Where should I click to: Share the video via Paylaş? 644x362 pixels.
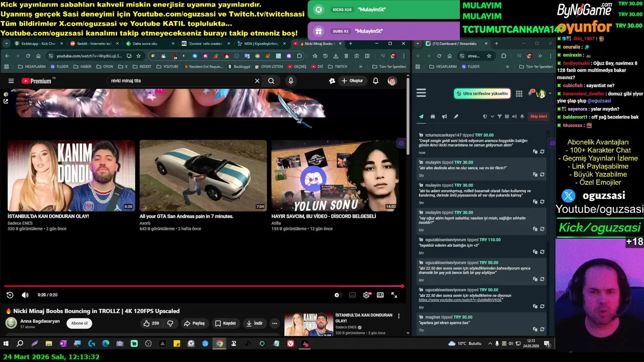(x=194, y=323)
